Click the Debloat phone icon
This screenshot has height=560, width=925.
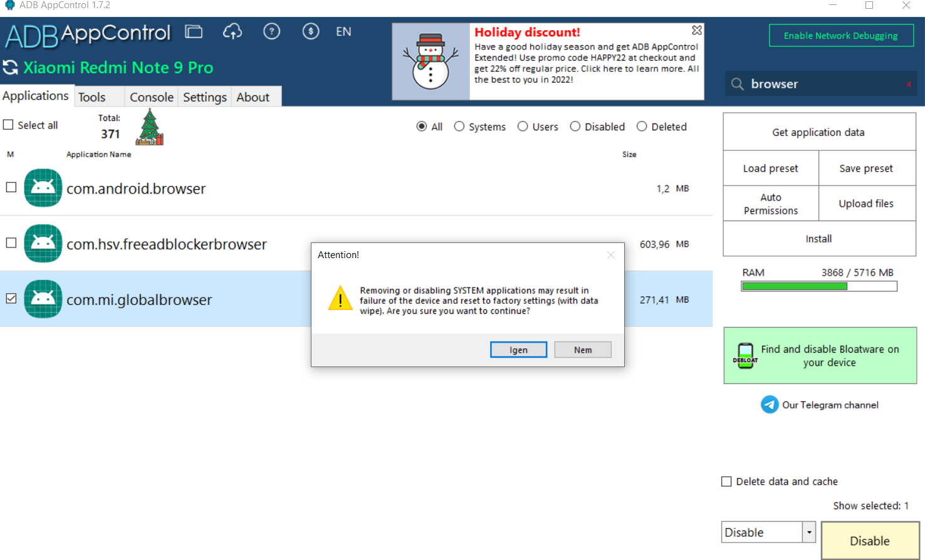[x=745, y=356]
